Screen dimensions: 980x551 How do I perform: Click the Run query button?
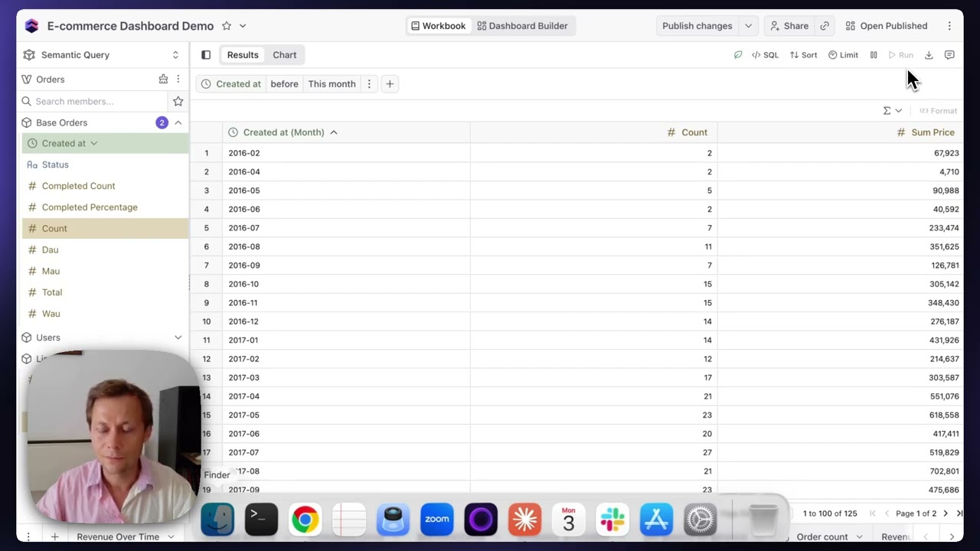(900, 55)
